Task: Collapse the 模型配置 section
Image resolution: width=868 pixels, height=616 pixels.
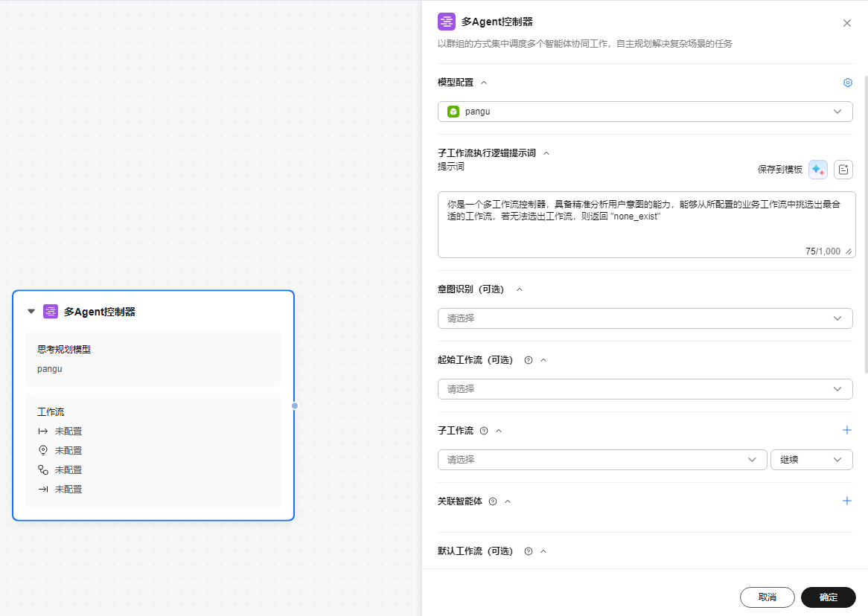Action: (x=484, y=83)
